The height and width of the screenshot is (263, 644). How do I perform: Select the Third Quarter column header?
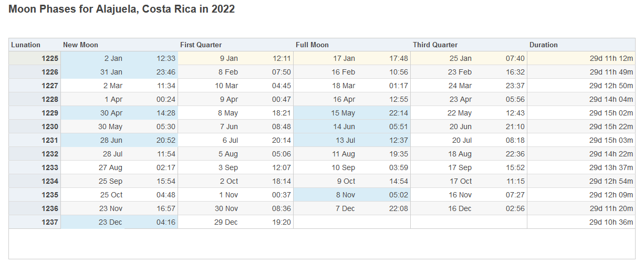click(x=435, y=45)
